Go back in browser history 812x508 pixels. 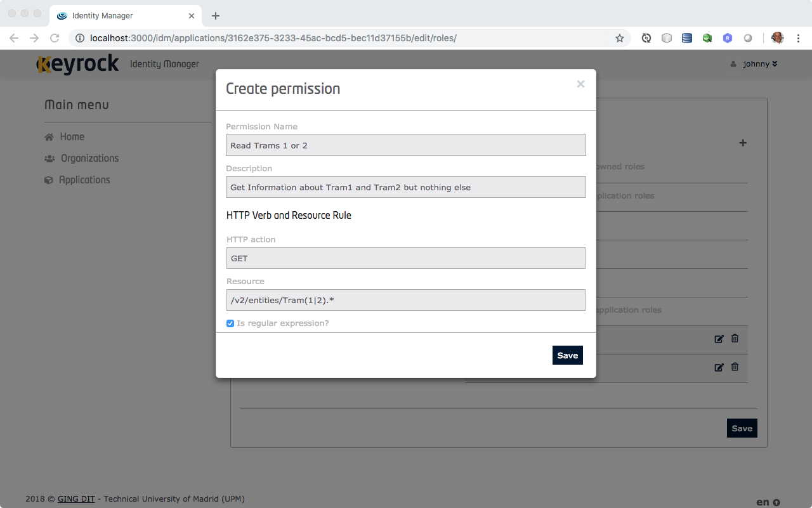[14, 38]
